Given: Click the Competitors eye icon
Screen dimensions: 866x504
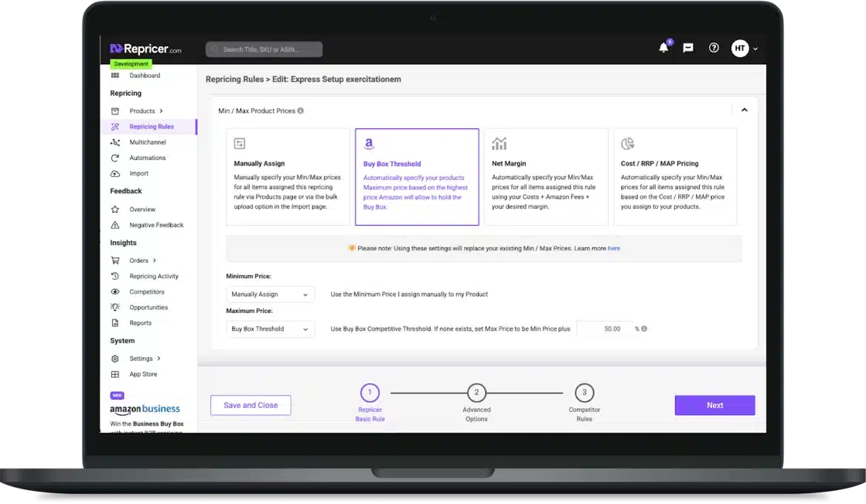Looking at the screenshot, I should pos(115,292).
